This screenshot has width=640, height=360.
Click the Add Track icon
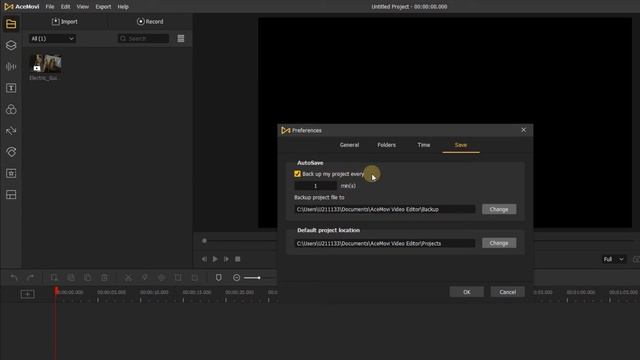pos(27,294)
